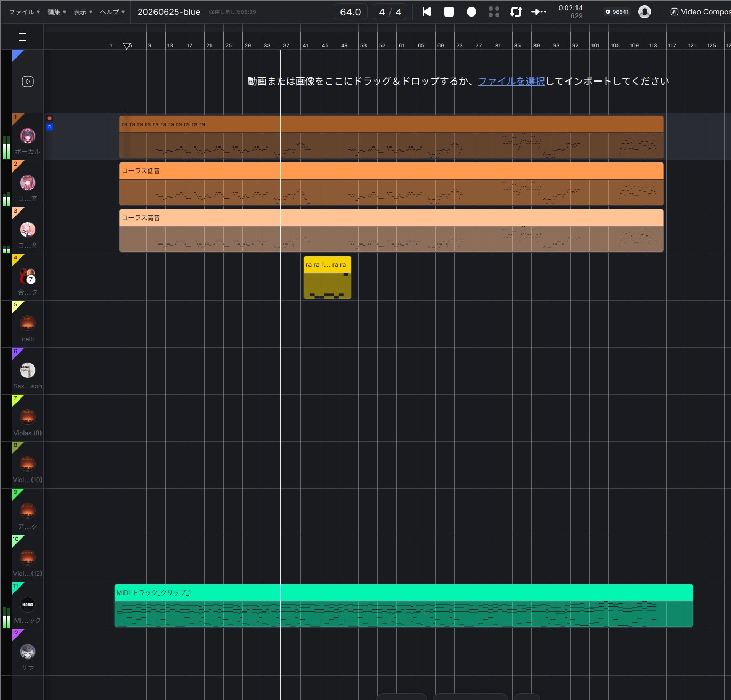The width and height of the screenshot is (731, 700).
Task: Open the Video Compose button
Action: point(700,12)
